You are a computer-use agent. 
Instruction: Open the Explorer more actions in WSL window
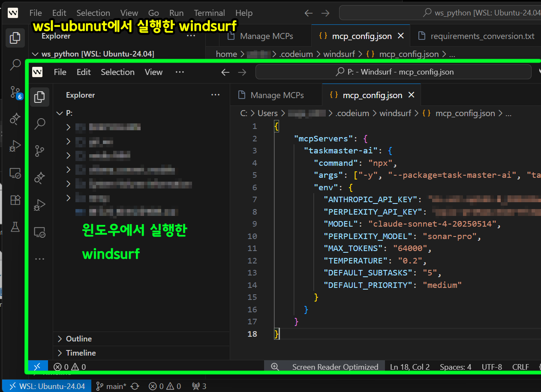191,36
